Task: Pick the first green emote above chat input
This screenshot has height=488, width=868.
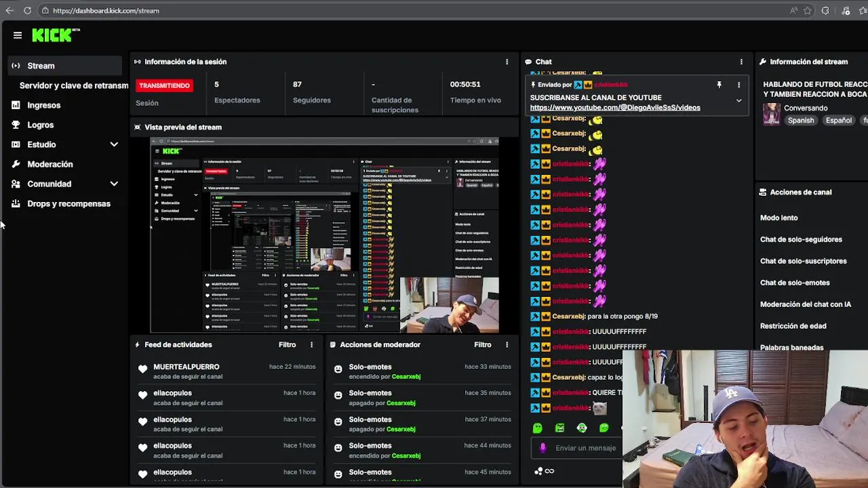Action: 538,428
